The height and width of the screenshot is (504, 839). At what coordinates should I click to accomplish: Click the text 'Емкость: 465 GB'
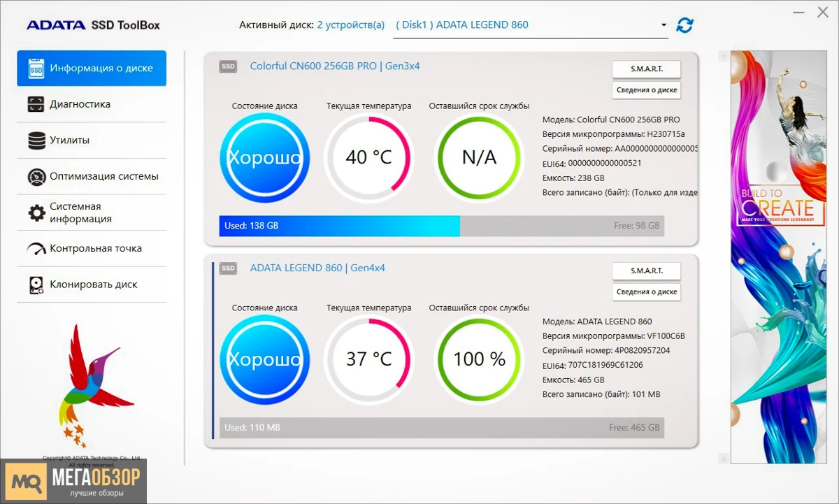tap(573, 380)
